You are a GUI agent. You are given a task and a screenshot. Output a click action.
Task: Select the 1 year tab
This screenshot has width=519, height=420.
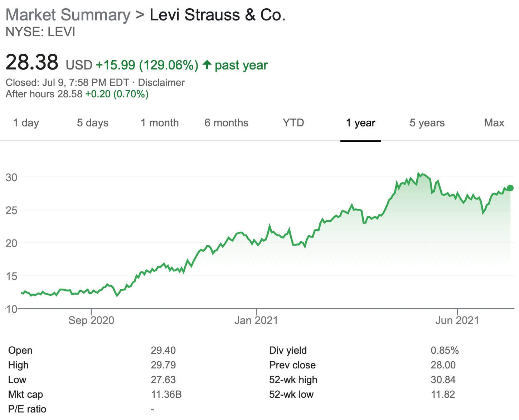(x=360, y=123)
